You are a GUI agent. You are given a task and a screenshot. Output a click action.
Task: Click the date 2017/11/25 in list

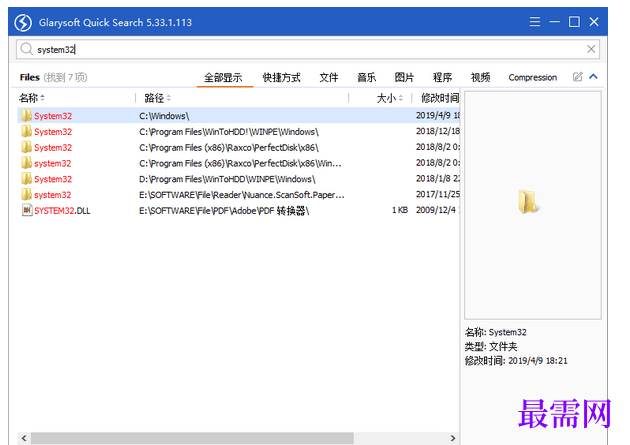pyautogui.click(x=438, y=194)
